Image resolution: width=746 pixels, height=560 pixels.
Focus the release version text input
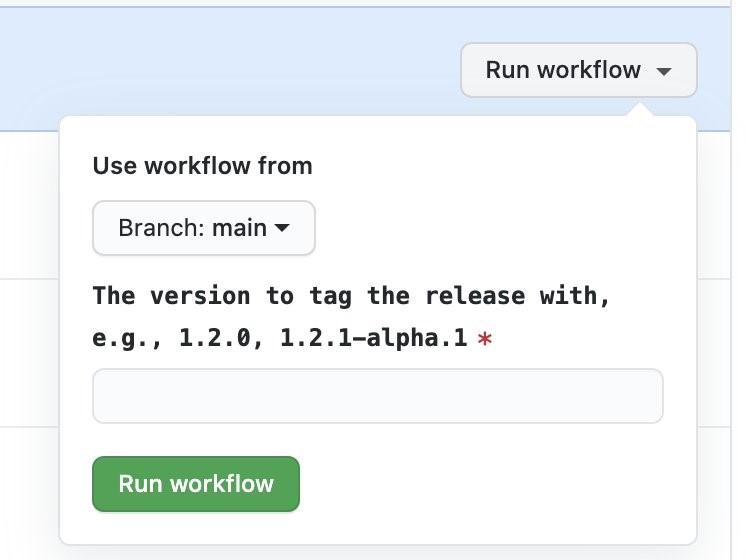[378, 395]
